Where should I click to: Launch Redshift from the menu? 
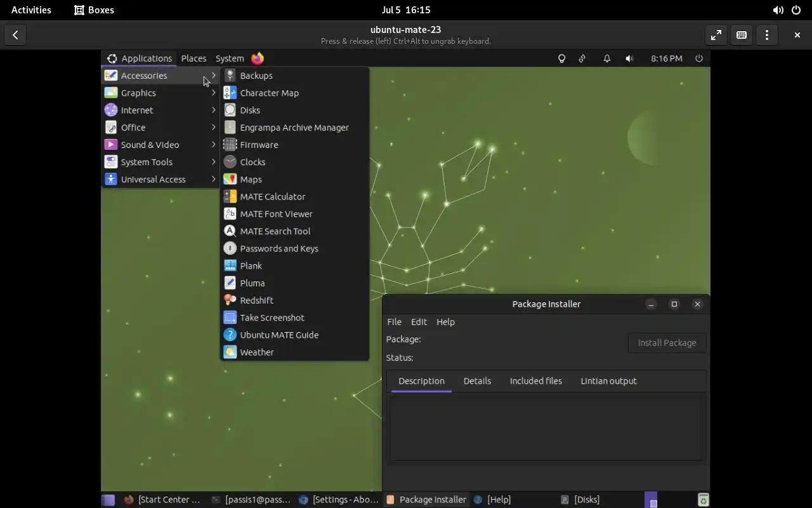(294, 300)
